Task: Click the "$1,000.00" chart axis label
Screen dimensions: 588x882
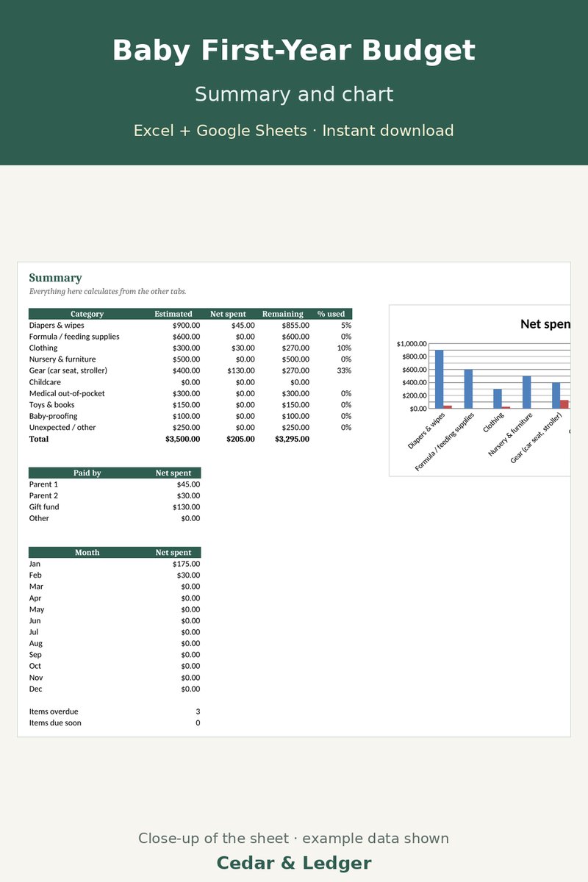Action: 412,343
